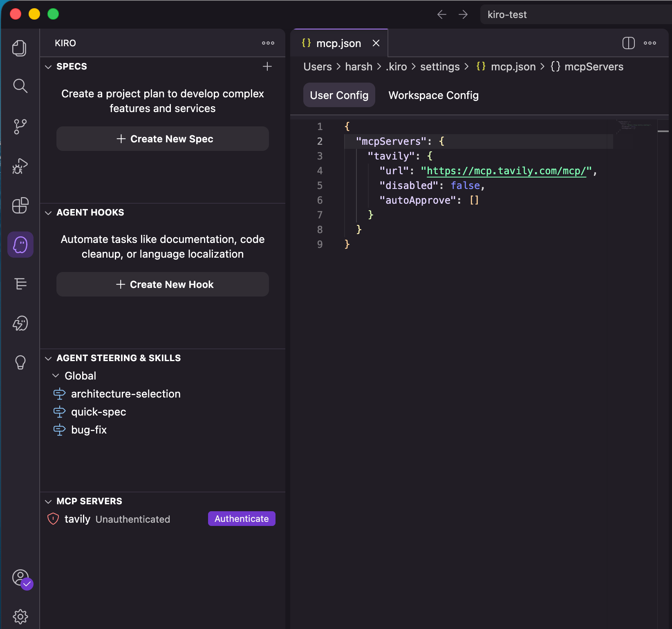
Task: Collapse the AGENT HOOKS section
Action: coord(48,213)
